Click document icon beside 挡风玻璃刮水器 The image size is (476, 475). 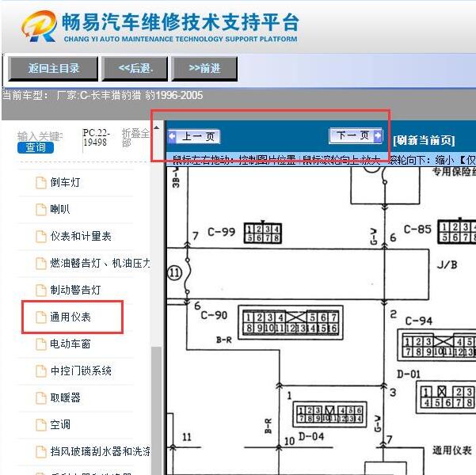[x=41, y=451]
